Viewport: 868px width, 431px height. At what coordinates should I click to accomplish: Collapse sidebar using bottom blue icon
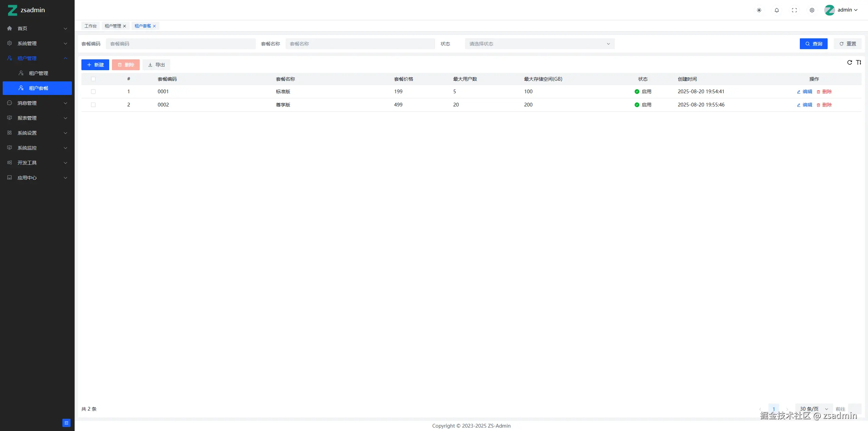(x=66, y=423)
